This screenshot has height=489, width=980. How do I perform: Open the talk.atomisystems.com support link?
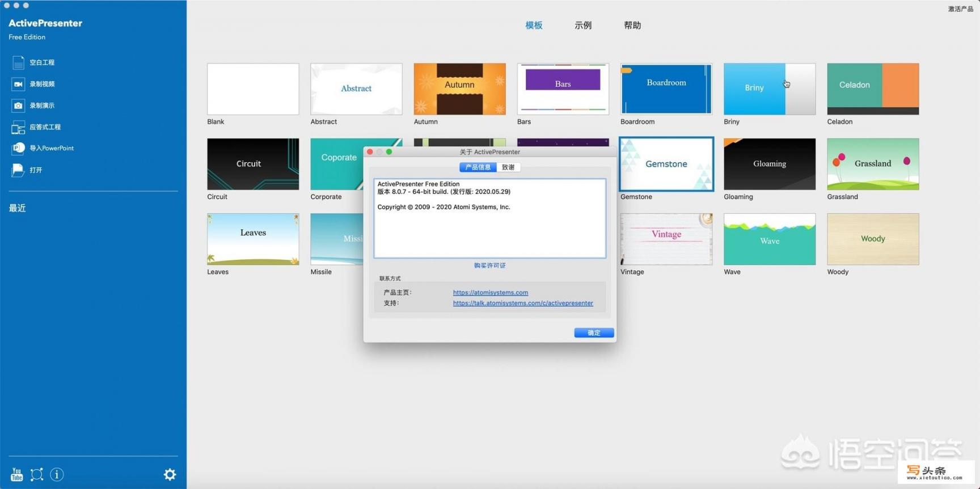coord(523,303)
